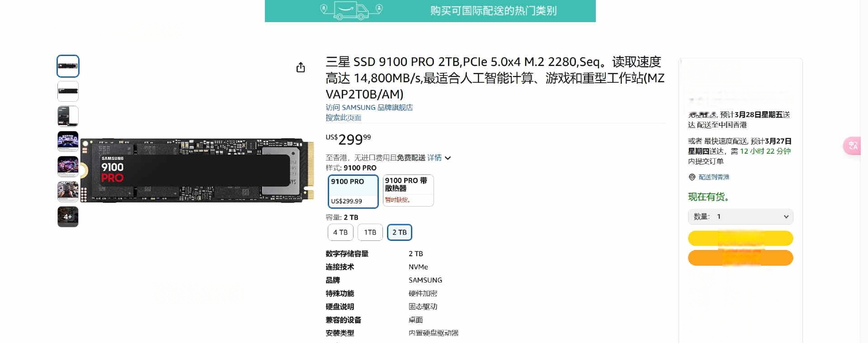
Task: Click the 搜索此页面 link
Action: (x=344, y=118)
